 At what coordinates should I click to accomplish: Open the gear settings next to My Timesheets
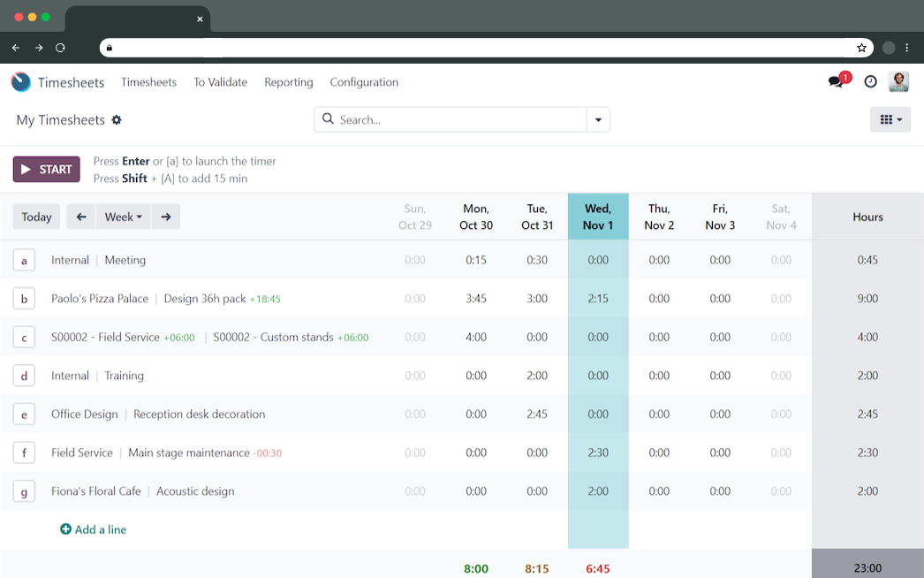click(117, 120)
